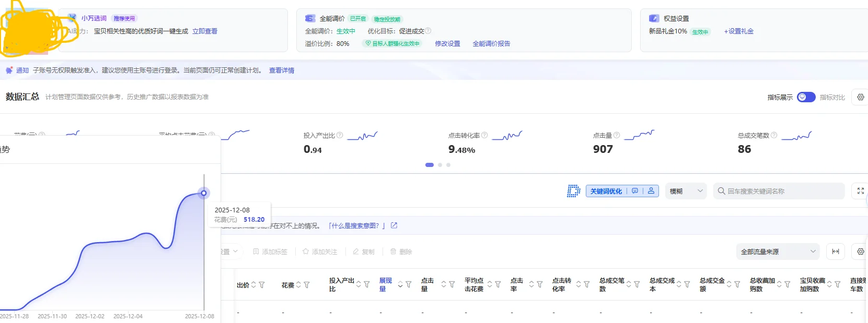
Task: Open the 全能调价报告 link
Action: pos(492,44)
